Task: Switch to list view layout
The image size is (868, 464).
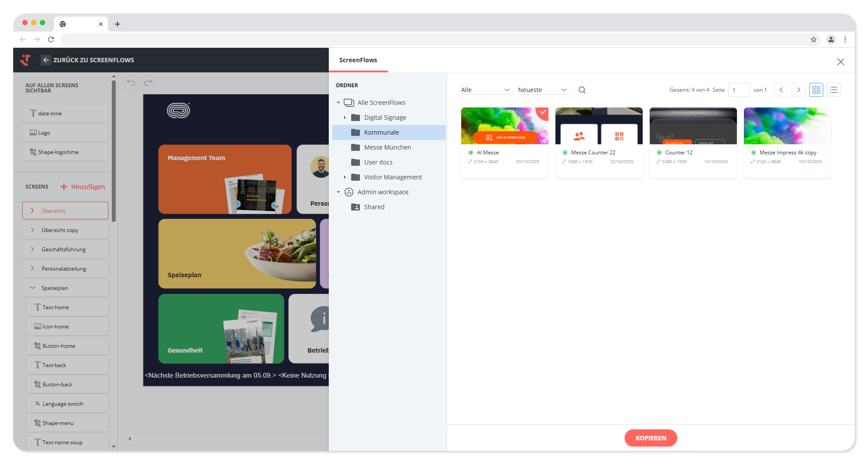Action: click(833, 90)
